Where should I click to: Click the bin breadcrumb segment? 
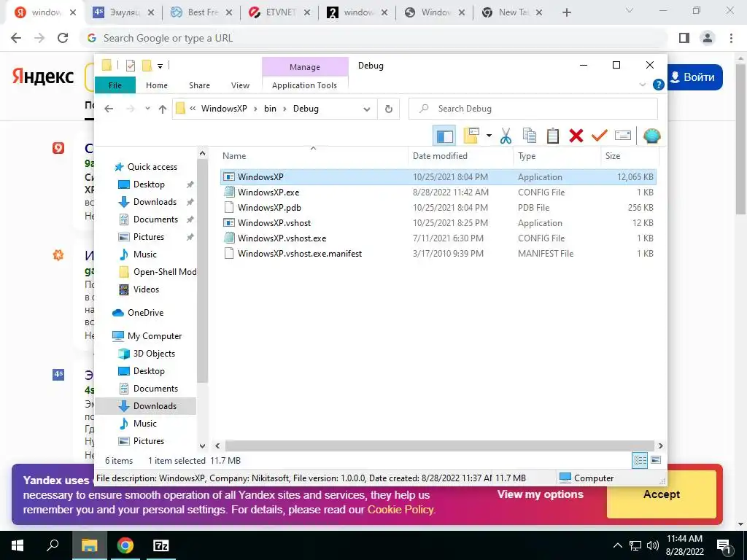[x=270, y=109]
